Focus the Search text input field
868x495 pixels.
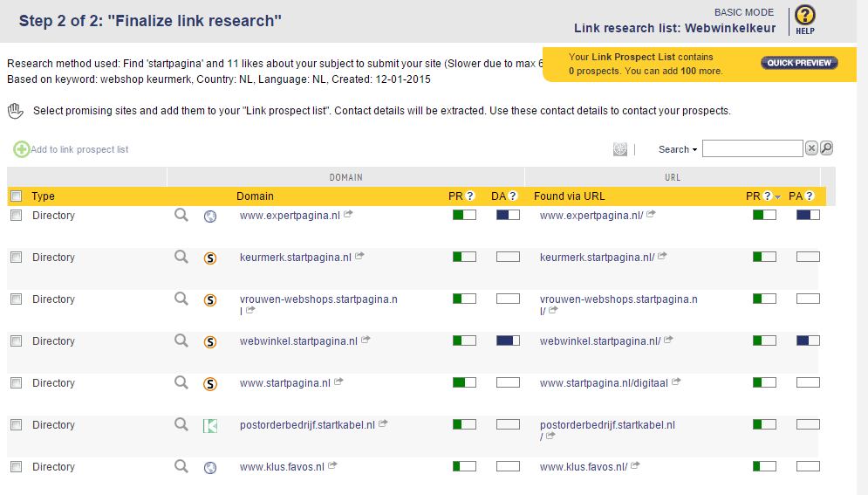(x=752, y=149)
